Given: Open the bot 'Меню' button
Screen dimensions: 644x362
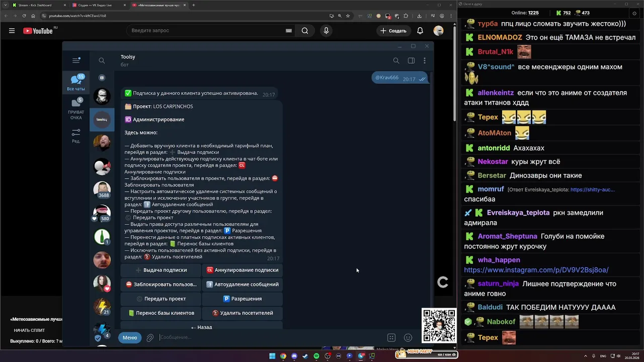Looking at the screenshot, I should 130,337.
